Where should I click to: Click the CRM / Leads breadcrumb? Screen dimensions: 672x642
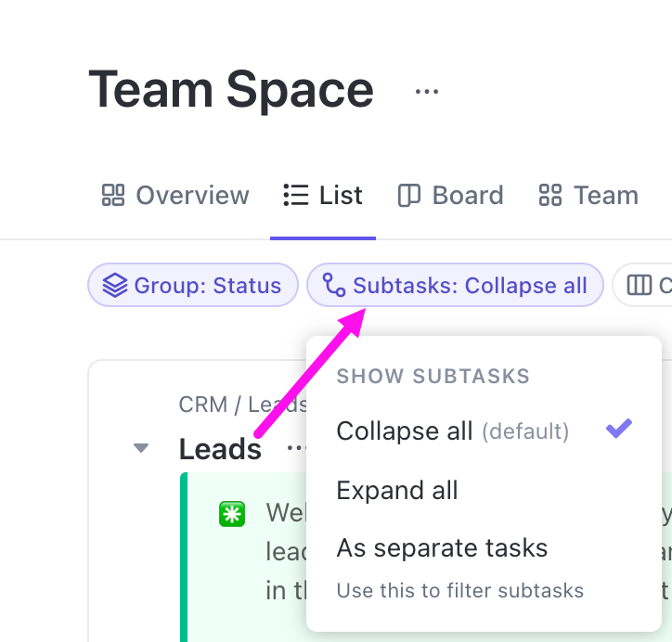point(241,404)
